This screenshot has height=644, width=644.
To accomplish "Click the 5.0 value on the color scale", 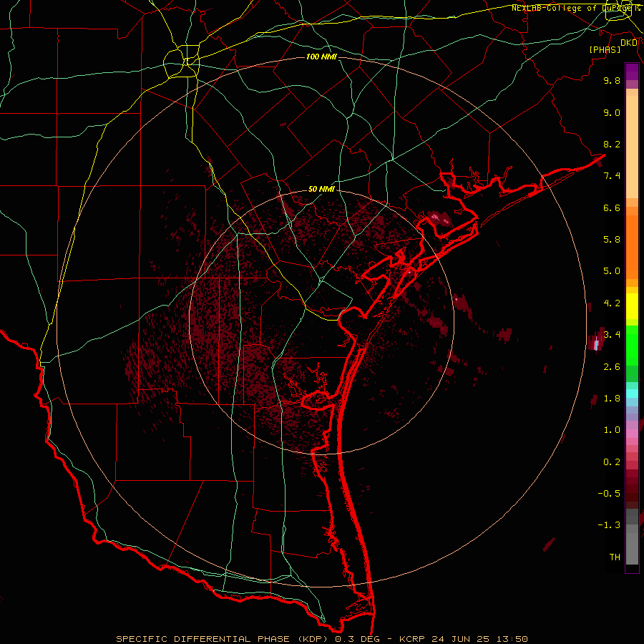I will coord(612,271).
